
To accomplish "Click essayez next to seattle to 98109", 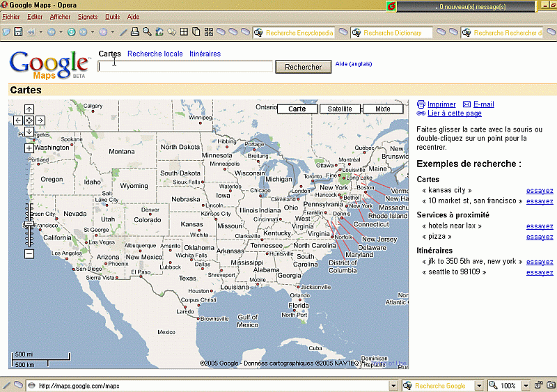I will [540, 272].
